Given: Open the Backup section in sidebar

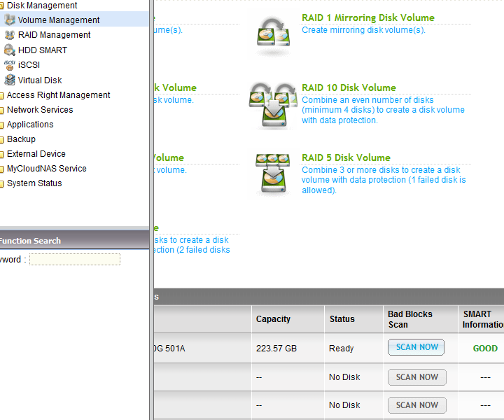Looking at the screenshot, I should (x=21, y=139).
